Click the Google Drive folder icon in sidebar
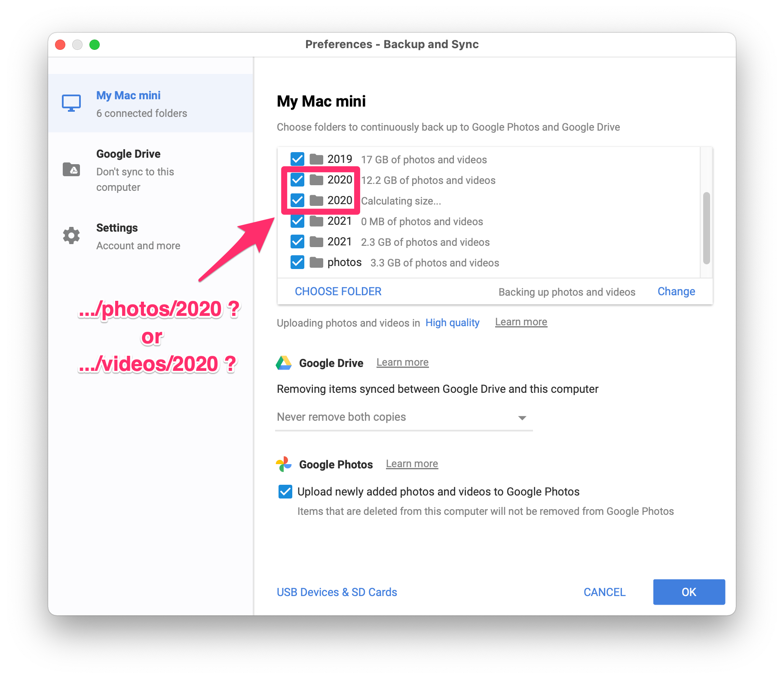 [71, 169]
